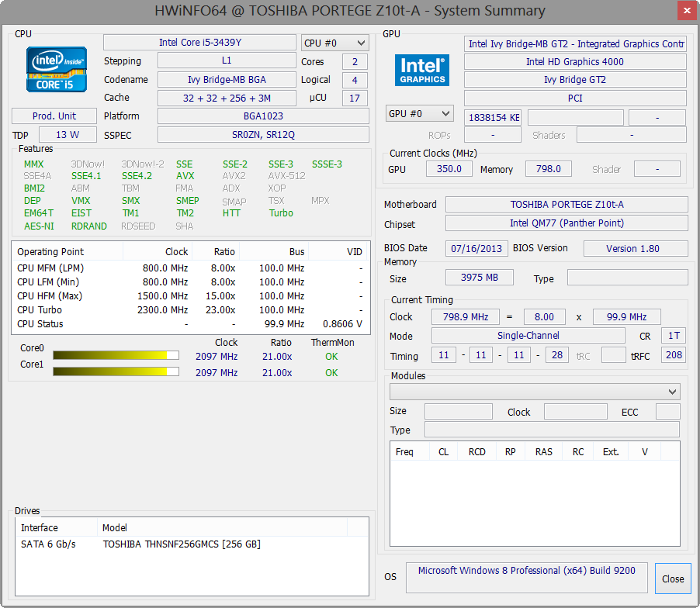Click the OS Windows 8 Professional field
This screenshot has width=700, height=608.
[x=527, y=577]
